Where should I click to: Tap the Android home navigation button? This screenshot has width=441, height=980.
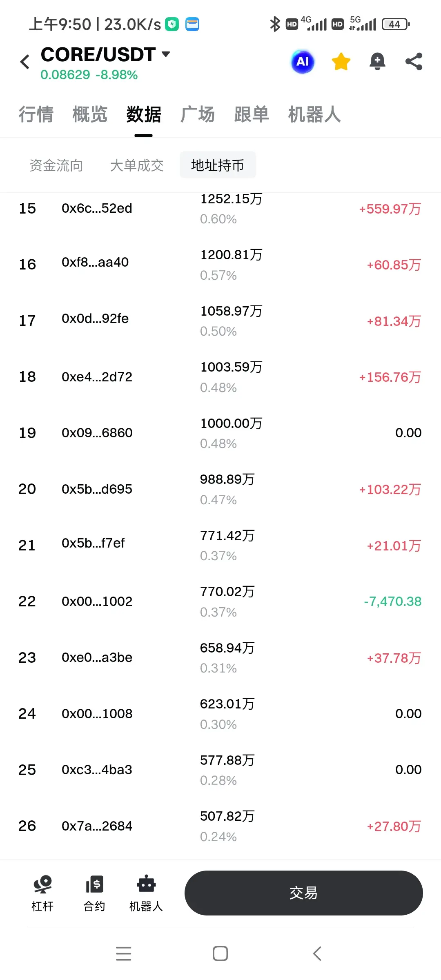point(220,953)
